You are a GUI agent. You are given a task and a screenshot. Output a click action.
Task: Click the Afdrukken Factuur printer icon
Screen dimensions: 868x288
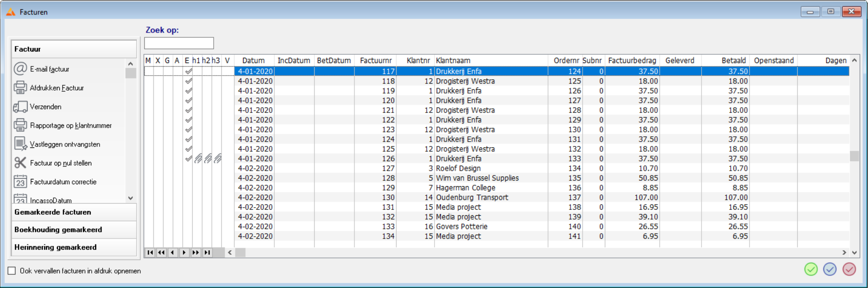pyautogui.click(x=20, y=88)
